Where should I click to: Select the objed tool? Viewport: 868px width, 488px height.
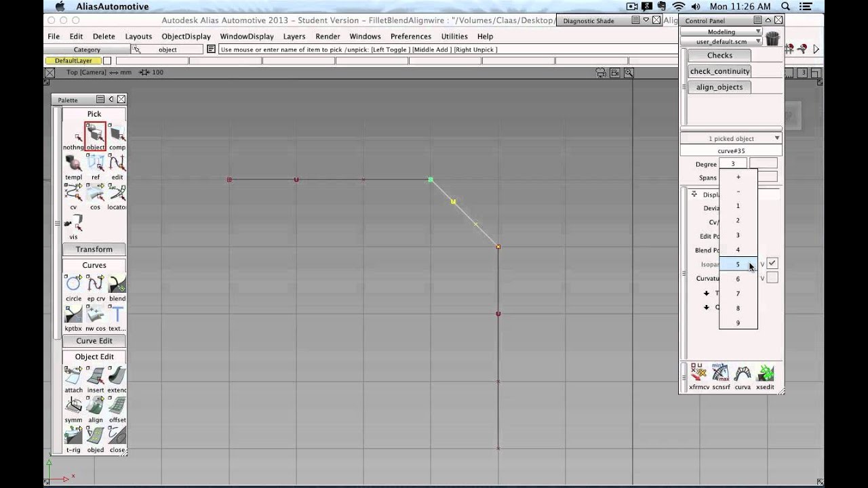pyautogui.click(x=95, y=439)
